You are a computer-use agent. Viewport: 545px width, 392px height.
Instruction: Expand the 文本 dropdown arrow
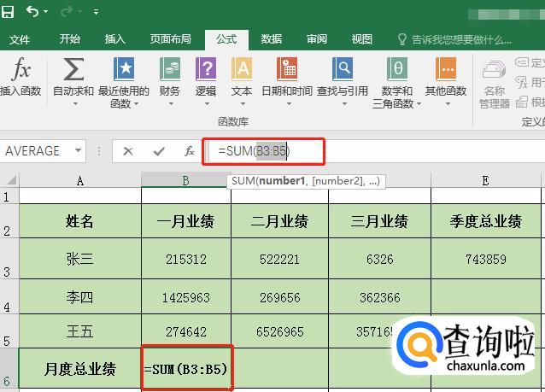coord(243,104)
